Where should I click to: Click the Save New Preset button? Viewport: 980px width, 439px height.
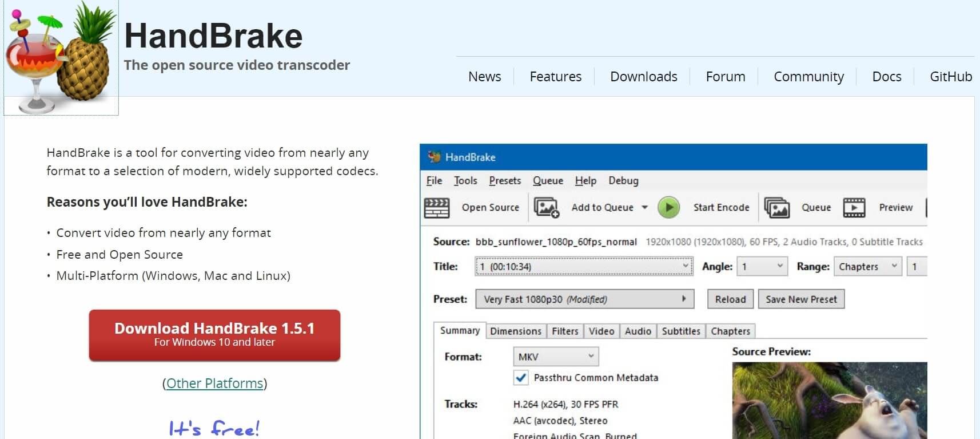coord(801,299)
